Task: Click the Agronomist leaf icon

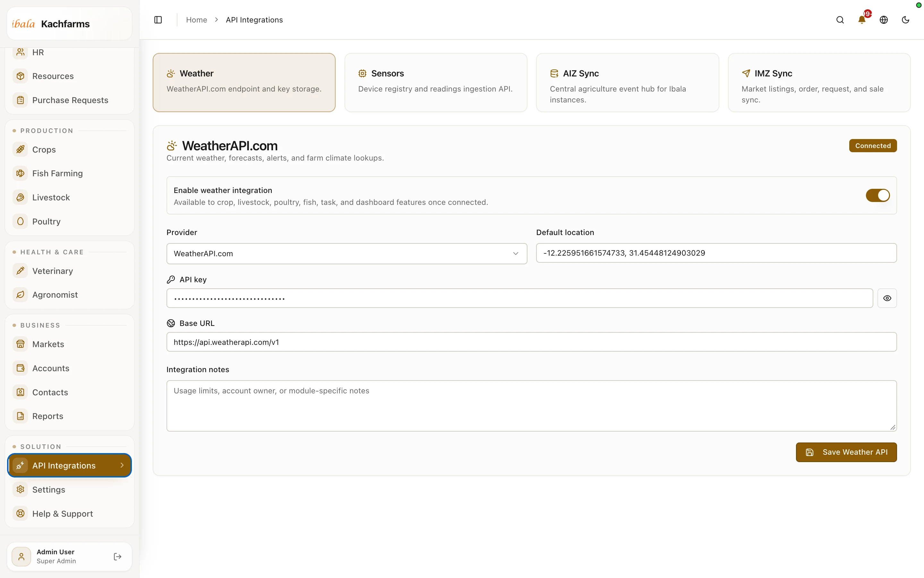Action: [x=21, y=295]
